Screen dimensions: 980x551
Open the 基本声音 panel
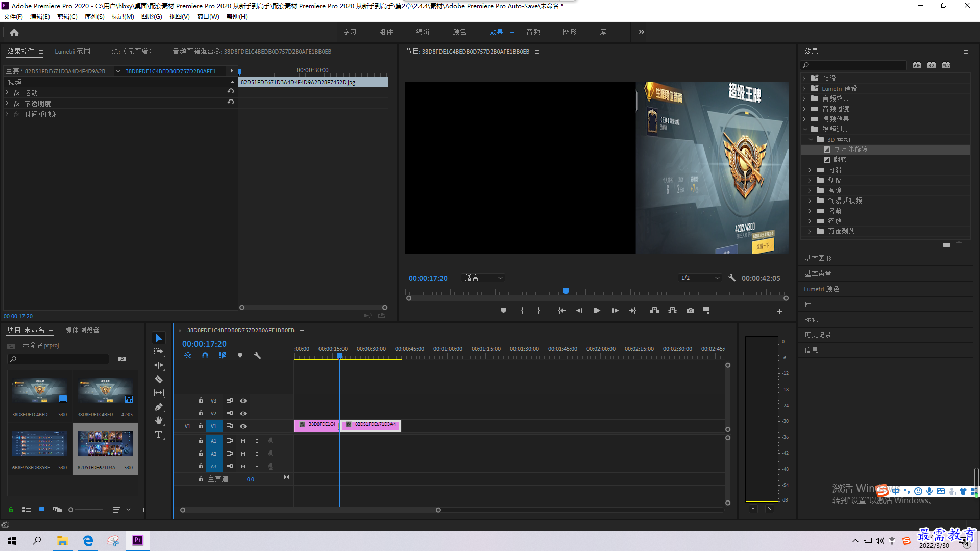coord(818,273)
